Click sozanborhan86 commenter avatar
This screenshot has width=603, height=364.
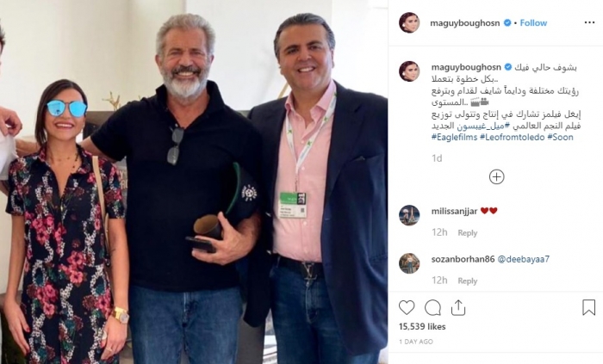(x=409, y=263)
